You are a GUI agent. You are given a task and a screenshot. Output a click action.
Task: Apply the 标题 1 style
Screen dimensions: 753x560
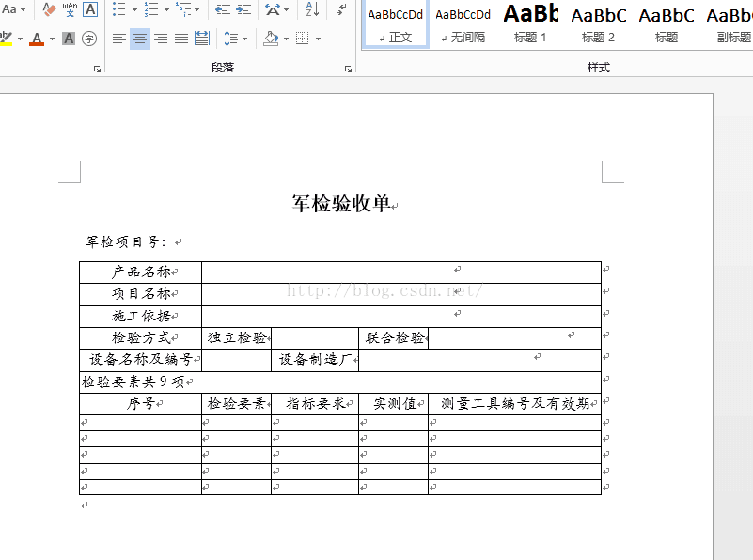(530, 24)
